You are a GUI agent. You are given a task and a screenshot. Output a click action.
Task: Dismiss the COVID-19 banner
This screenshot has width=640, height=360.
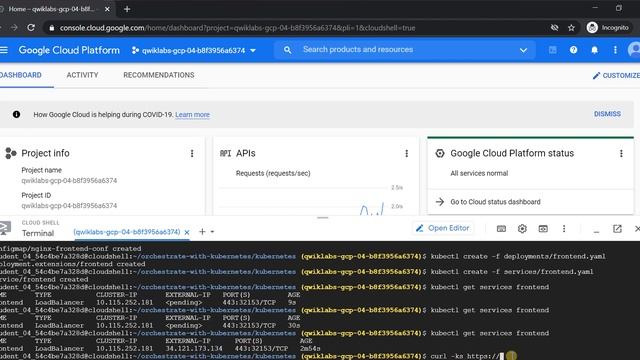pyautogui.click(x=607, y=114)
